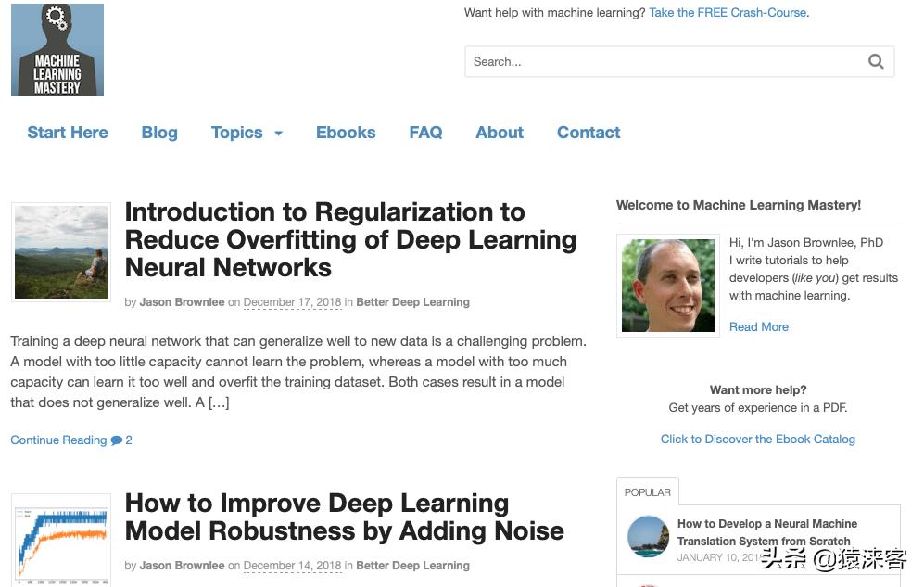
Task: Click the December 17, 2018 date text
Action: pos(292,302)
